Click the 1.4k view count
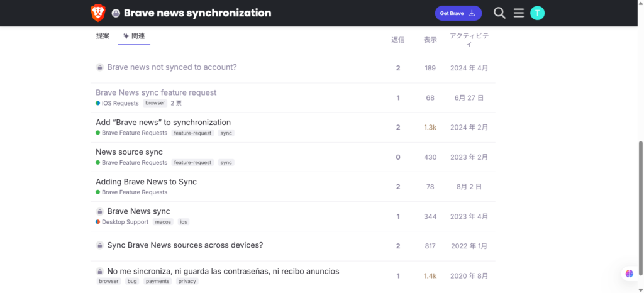The width and height of the screenshot is (644, 293). (x=430, y=276)
